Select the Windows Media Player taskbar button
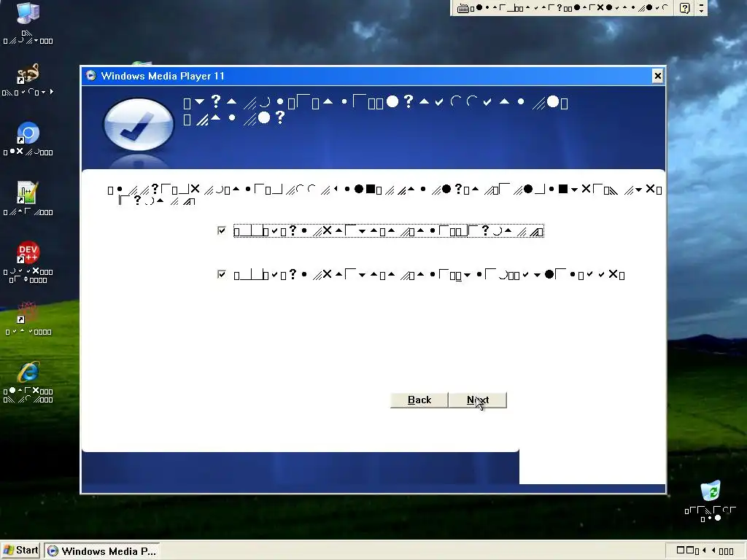 click(102, 551)
